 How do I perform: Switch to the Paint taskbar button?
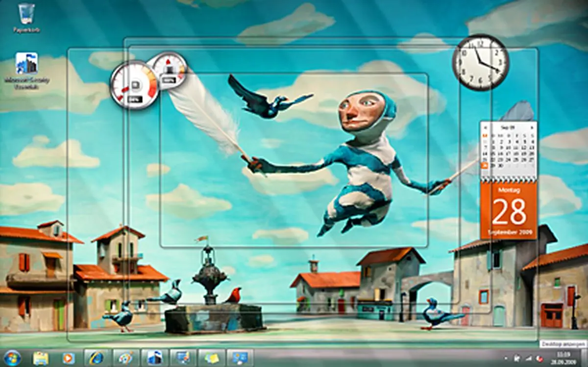click(126, 358)
